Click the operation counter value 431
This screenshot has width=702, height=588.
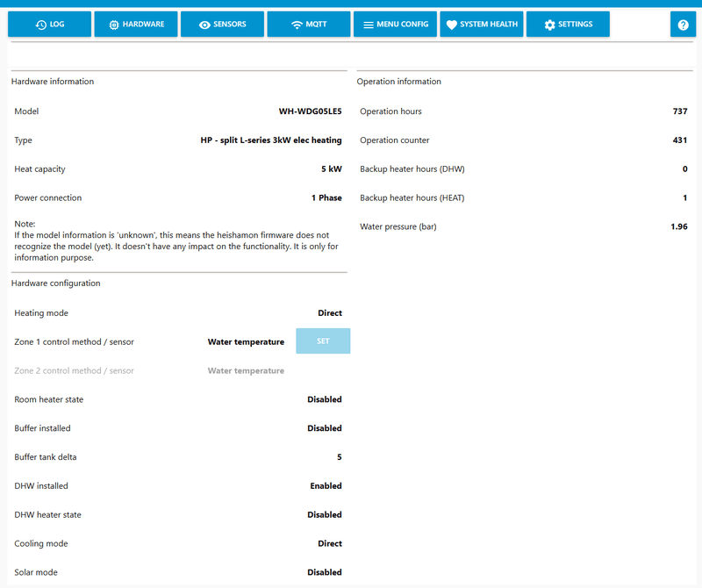pos(680,140)
